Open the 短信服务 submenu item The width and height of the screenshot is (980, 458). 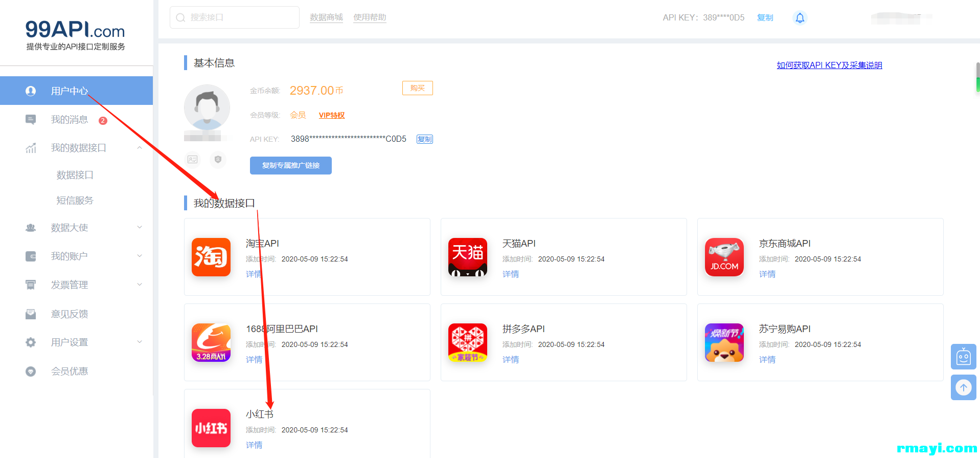(75, 201)
